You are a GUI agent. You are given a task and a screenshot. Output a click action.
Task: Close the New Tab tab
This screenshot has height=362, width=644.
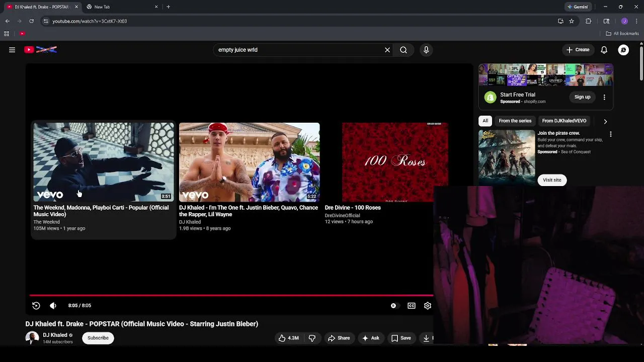[x=156, y=7]
